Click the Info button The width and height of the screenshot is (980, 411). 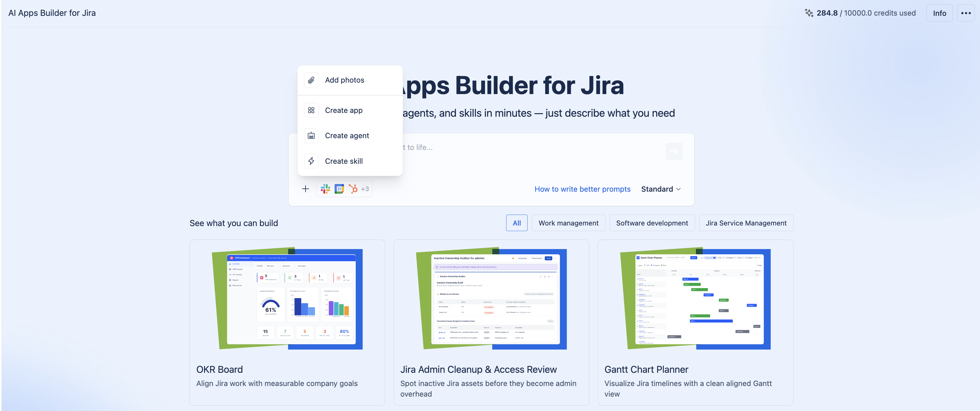tap(939, 13)
